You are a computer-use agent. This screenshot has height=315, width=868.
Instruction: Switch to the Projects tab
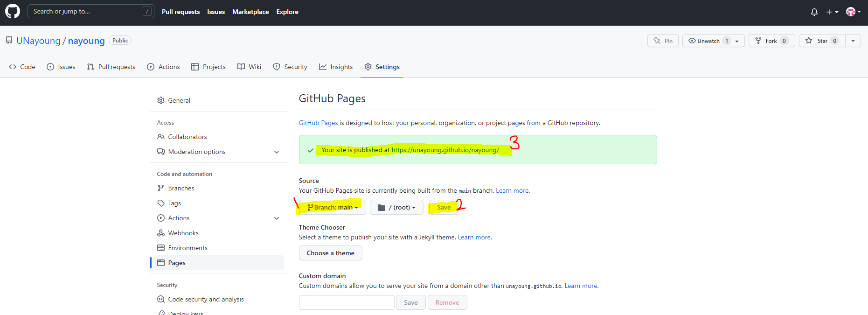[x=208, y=67]
